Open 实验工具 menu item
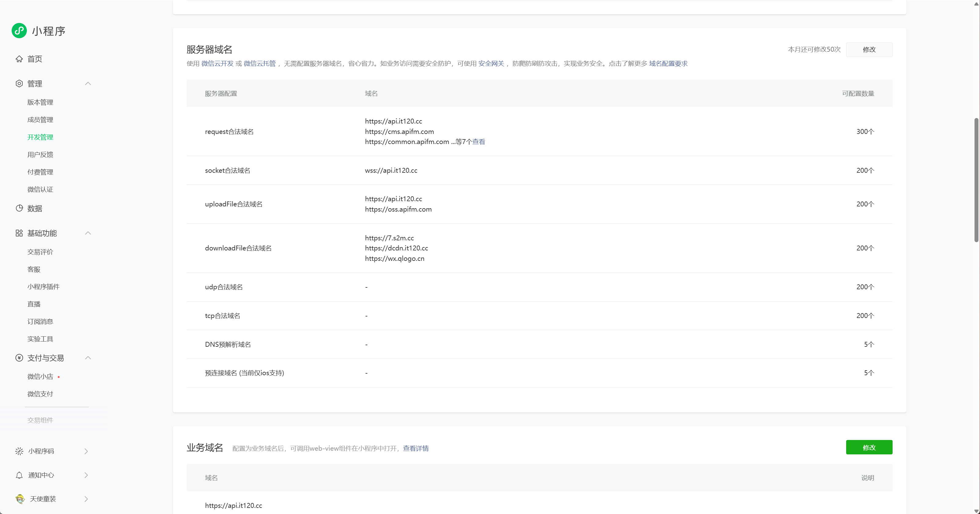 [x=40, y=339]
